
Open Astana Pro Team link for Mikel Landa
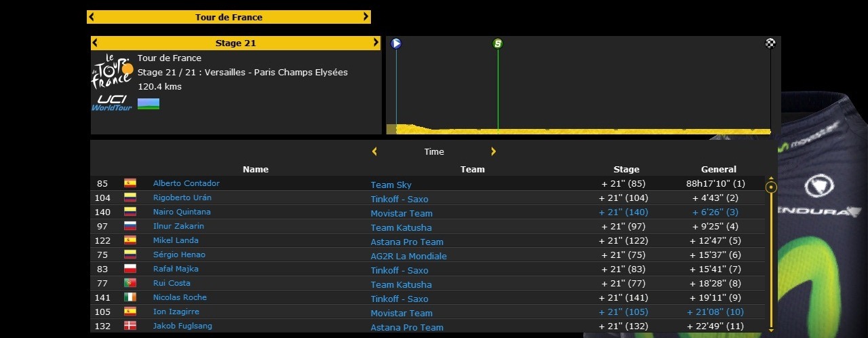coord(407,242)
